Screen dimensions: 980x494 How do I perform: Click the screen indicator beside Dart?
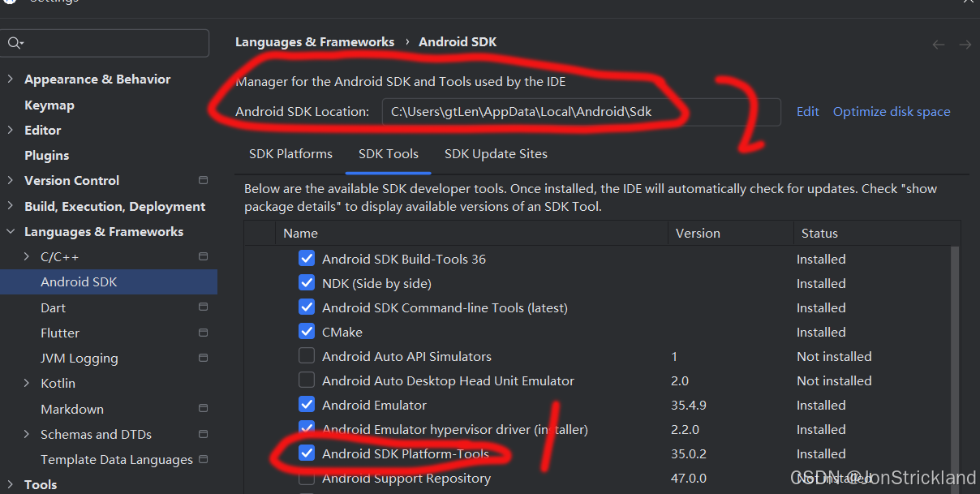[202, 307]
